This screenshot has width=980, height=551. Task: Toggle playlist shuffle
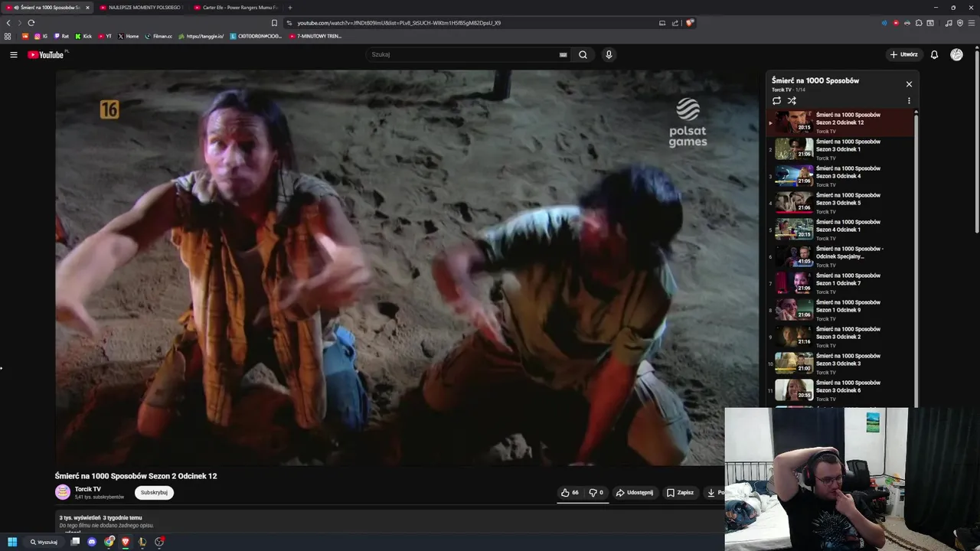(x=792, y=100)
